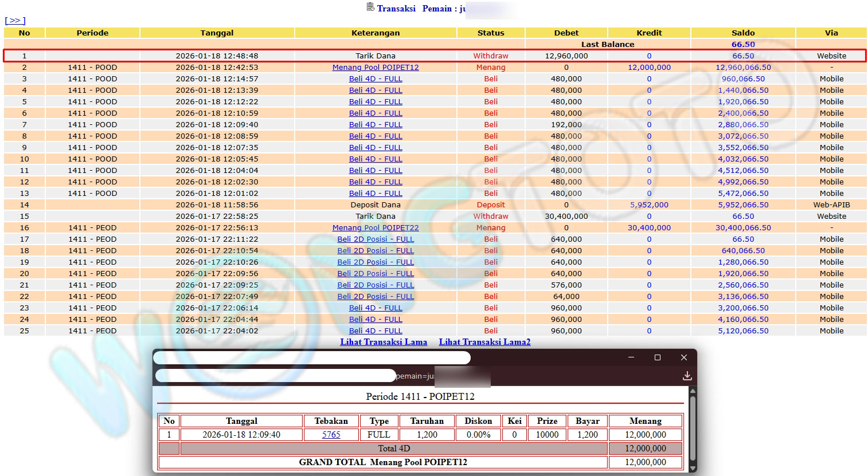
Task: Open Lihat Transaksi Lama link
Action: [x=384, y=342]
